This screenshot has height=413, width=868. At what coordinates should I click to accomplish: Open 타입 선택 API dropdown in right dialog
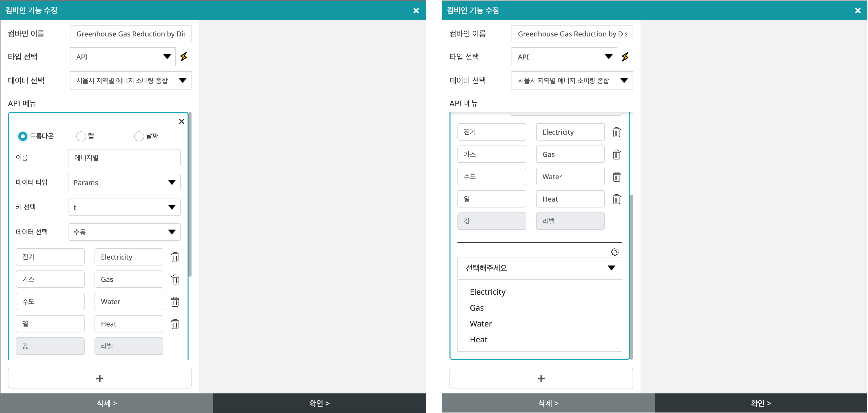click(x=564, y=57)
